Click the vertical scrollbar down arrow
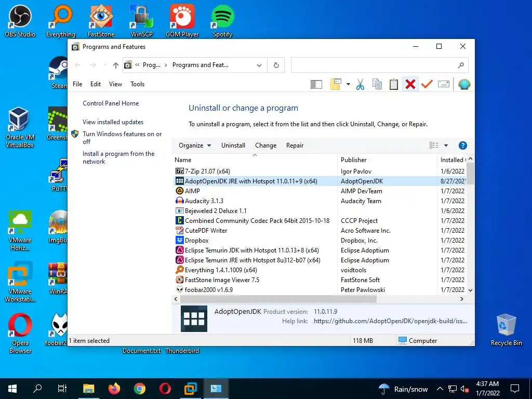532x399 pixels. coord(470,290)
